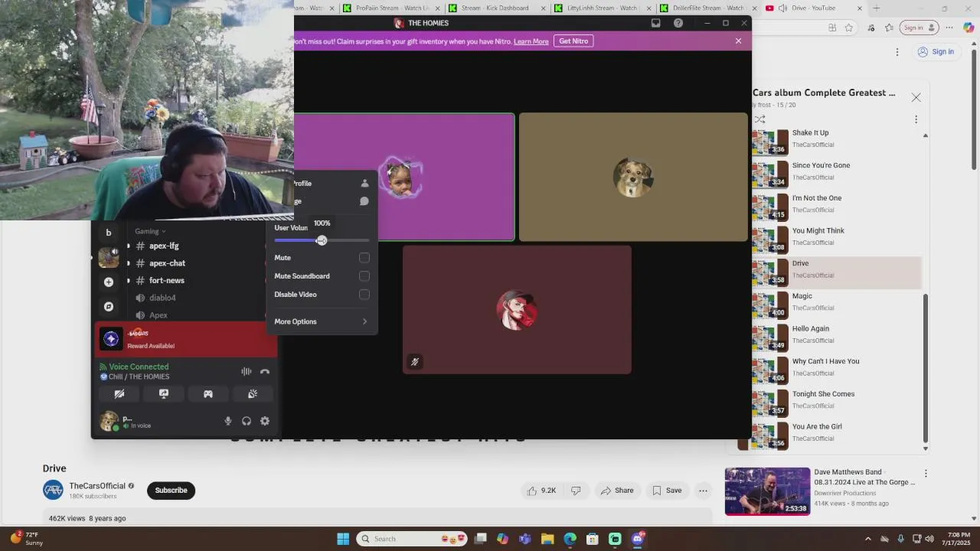This screenshot has width=980, height=551.
Task: Add a server with the plus icon
Action: [x=109, y=282]
